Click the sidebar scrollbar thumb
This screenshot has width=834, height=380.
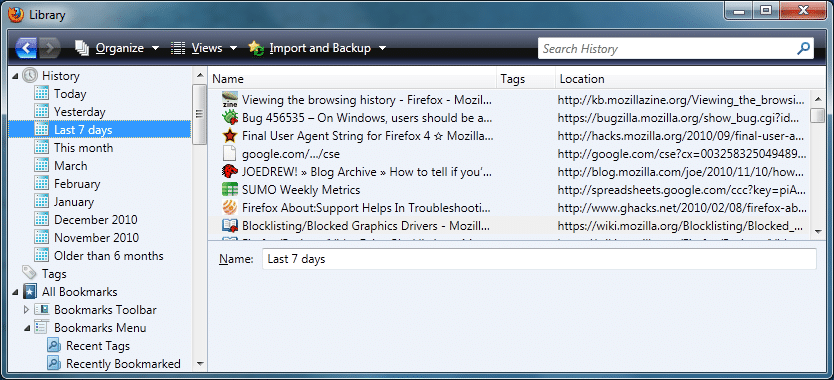tap(199, 114)
